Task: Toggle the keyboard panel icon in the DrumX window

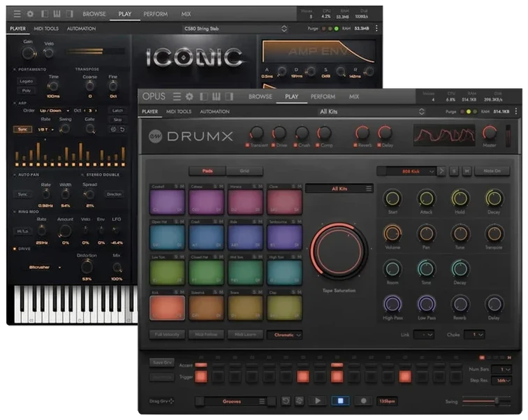Action: [217, 96]
